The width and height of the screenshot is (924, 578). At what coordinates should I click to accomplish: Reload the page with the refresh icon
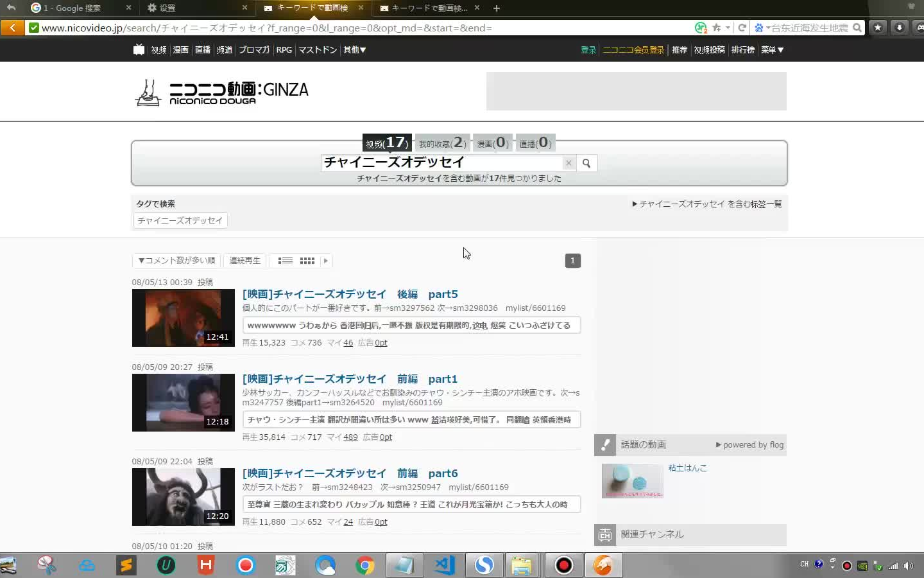[x=742, y=28]
